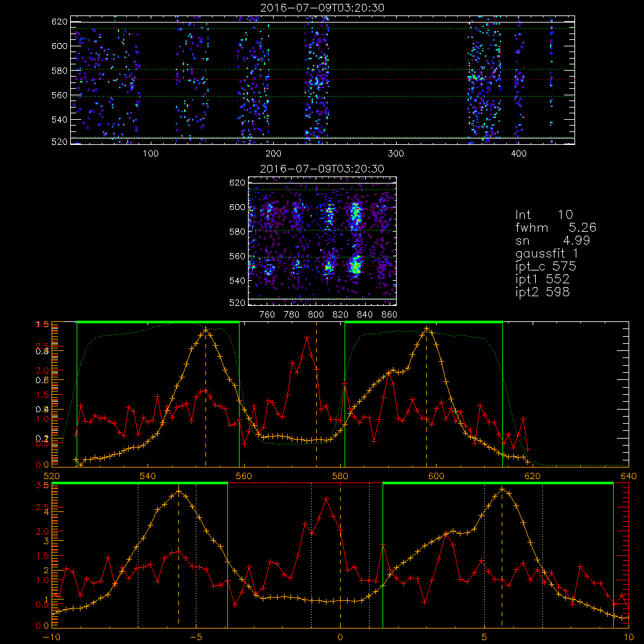Viewport: 644px width, 644px height.
Task: Click x-axis label 540 of the profile plot
Action: (147, 477)
